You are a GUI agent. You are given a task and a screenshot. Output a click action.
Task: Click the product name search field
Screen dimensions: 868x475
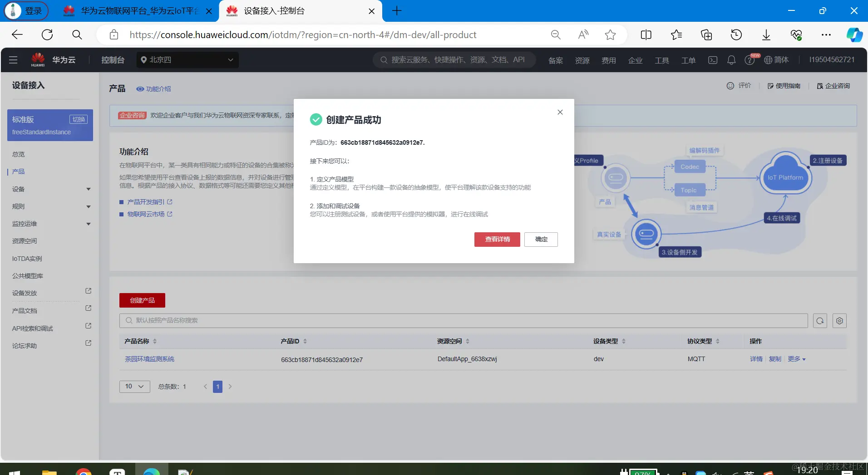tap(464, 321)
